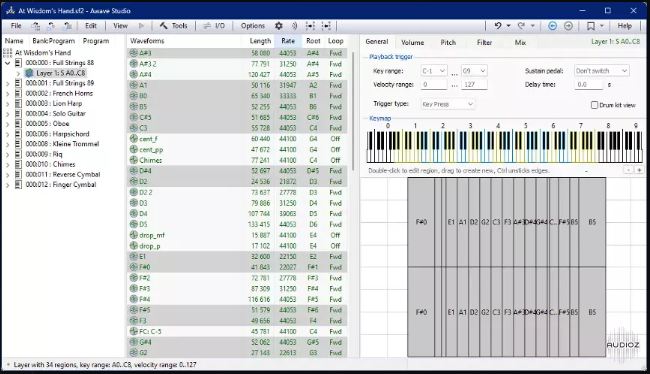650x374 pixels.
Task: Switch to the Volume tab
Action: point(412,43)
